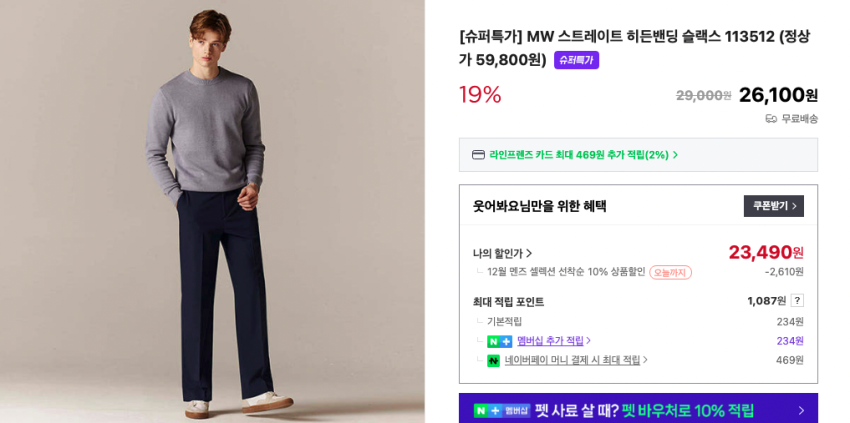Image resolution: width=850 pixels, height=423 pixels.
Task: Click the 12월 멘즈 셀렉션 10% 상품할인 line
Action: [566, 272]
